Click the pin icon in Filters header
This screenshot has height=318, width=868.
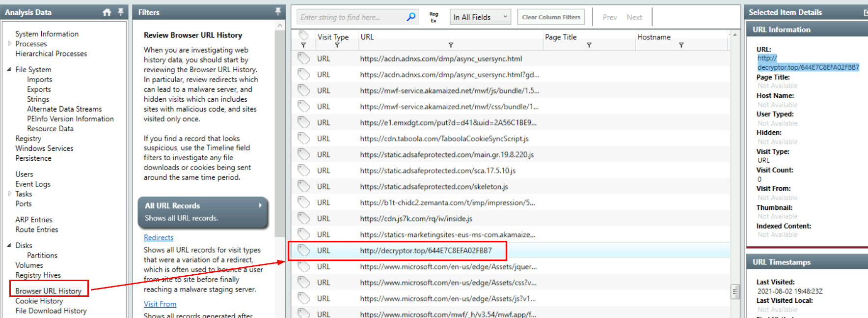coord(278,11)
